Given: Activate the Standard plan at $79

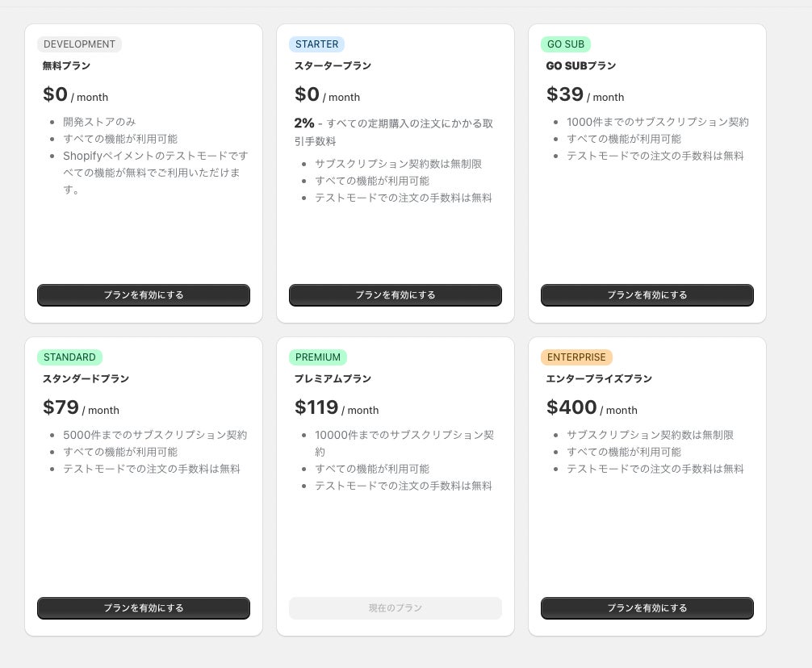Looking at the screenshot, I should coord(144,608).
